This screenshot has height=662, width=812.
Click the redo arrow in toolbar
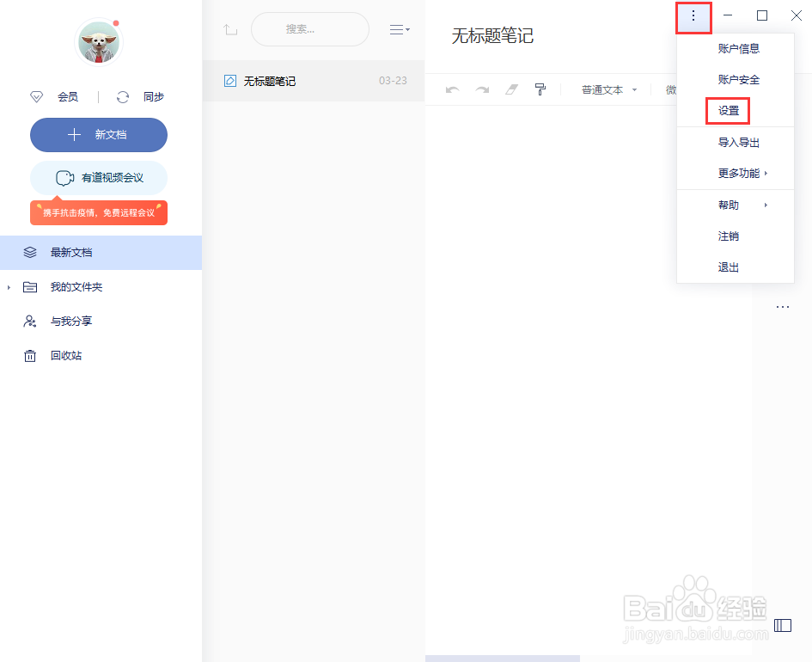[x=482, y=90]
